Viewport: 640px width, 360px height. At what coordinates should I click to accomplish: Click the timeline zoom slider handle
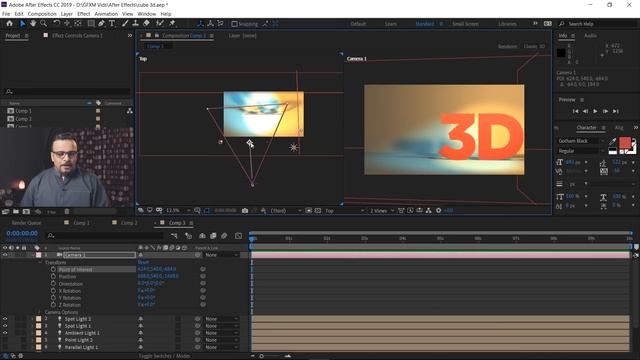point(262,356)
